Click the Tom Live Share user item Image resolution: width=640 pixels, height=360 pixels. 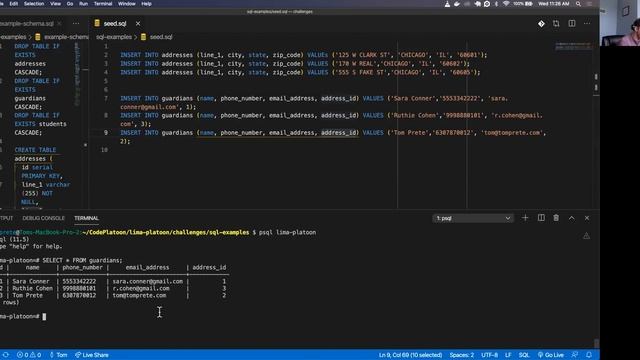58,355
